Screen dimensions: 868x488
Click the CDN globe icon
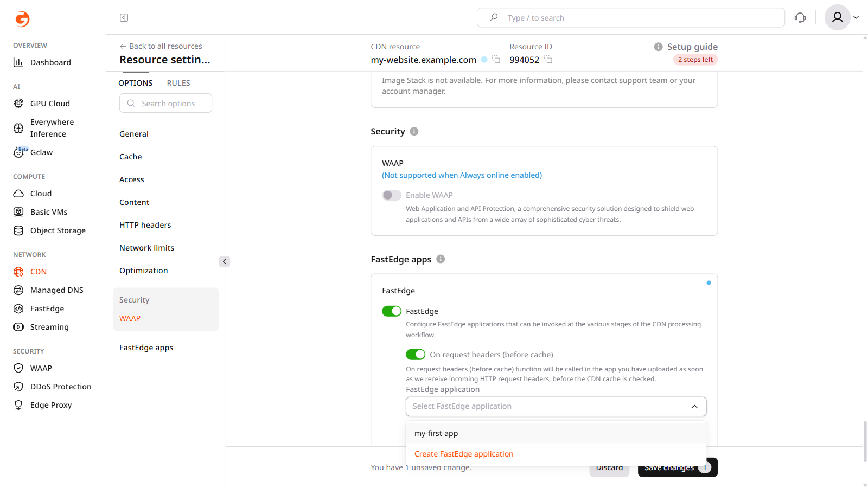18,272
